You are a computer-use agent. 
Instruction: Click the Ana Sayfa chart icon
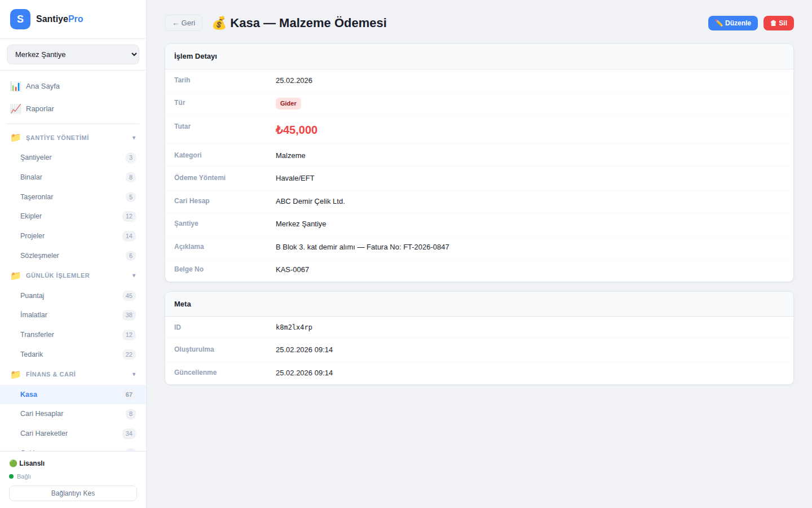(x=16, y=86)
